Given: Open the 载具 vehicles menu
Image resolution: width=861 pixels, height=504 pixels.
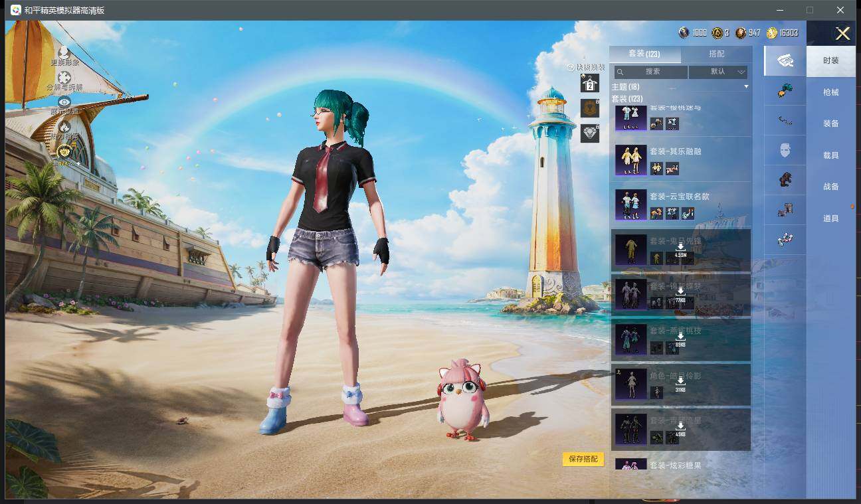Looking at the screenshot, I should tap(831, 155).
